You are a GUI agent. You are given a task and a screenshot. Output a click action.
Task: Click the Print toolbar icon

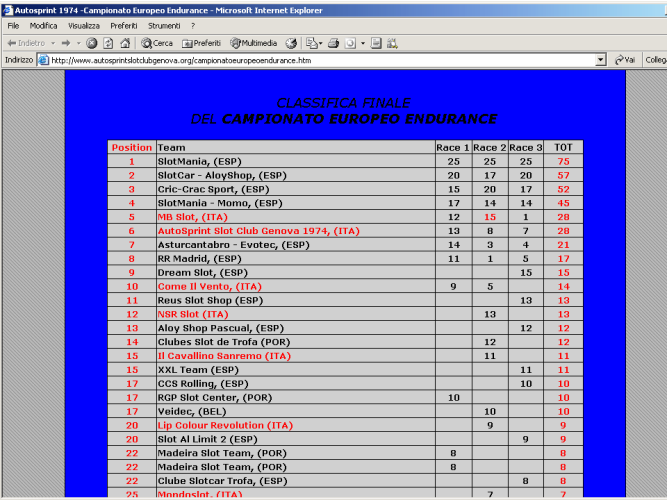[x=334, y=43]
